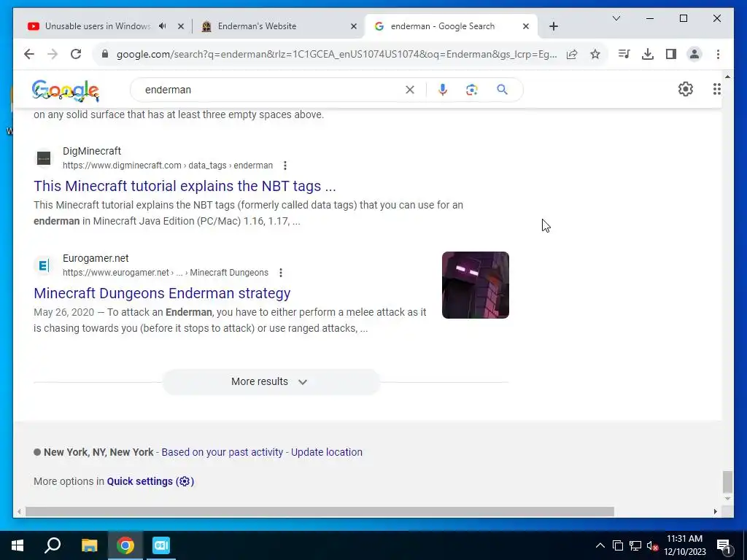Viewport: 747px width, 560px height.
Task: Click the Eurogamer.net site name
Action: tap(96, 258)
